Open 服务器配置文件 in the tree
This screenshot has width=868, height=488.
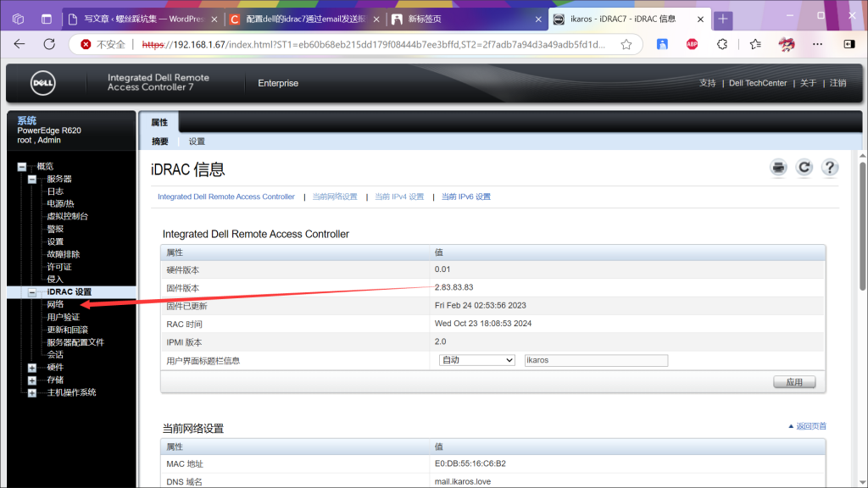pyautogui.click(x=75, y=342)
